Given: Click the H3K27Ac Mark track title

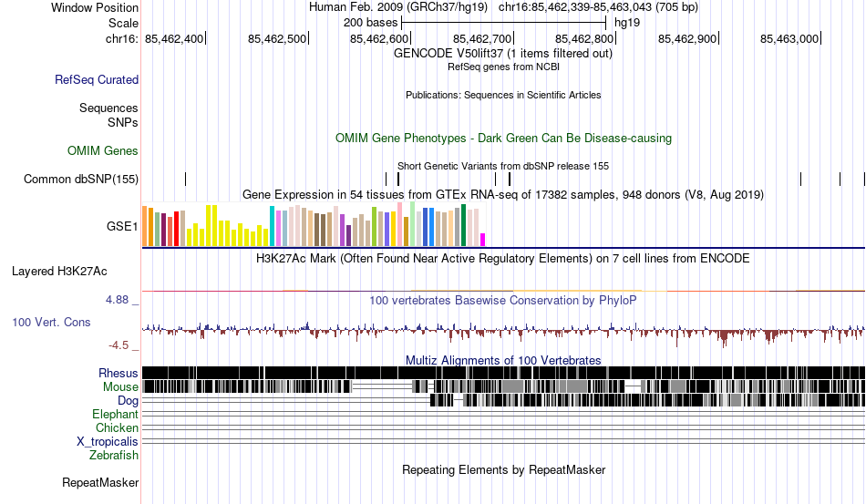Looking at the screenshot, I should point(503,258).
